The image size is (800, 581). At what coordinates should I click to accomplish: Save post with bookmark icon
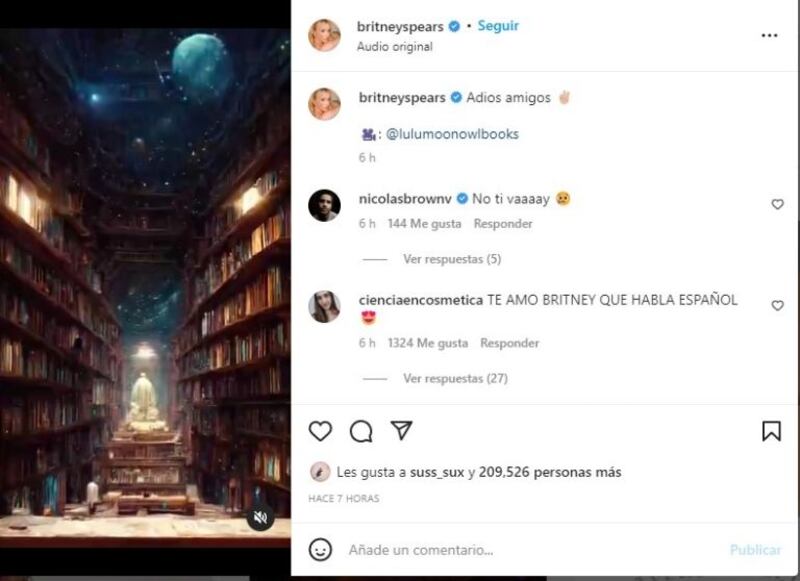click(x=771, y=431)
